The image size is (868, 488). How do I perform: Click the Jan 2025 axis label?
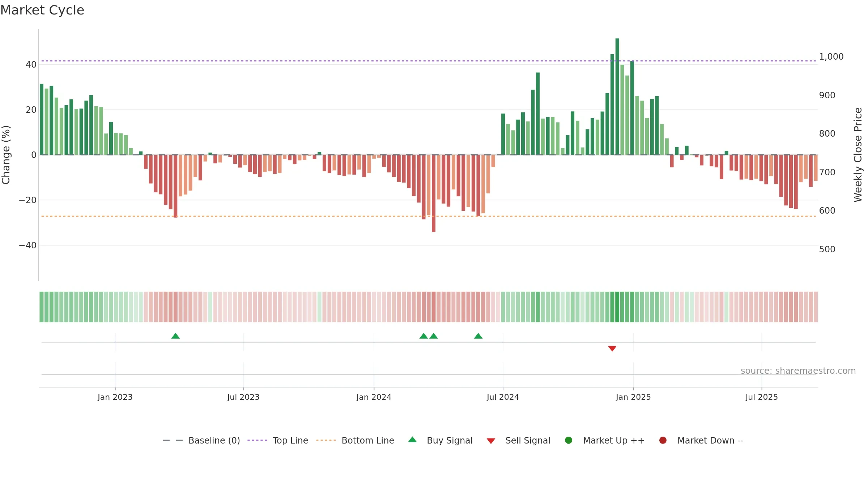point(633,397)
